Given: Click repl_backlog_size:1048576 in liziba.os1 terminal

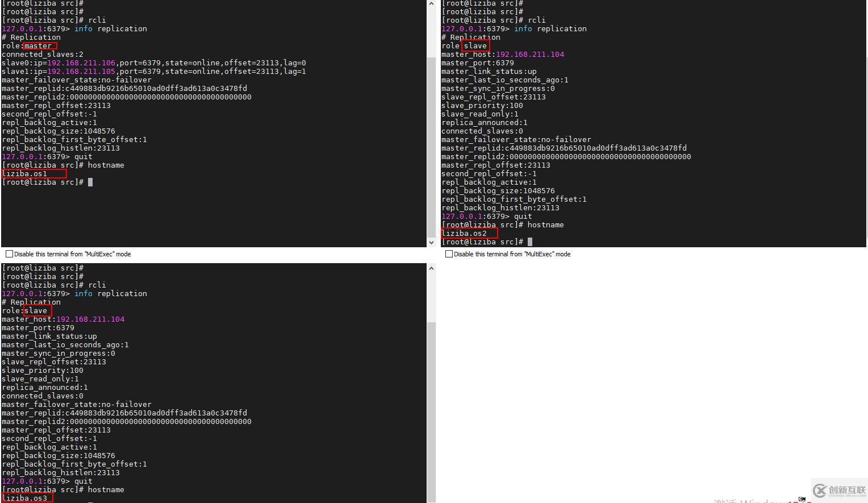Looking at the screenshot, I should (59, 131).
